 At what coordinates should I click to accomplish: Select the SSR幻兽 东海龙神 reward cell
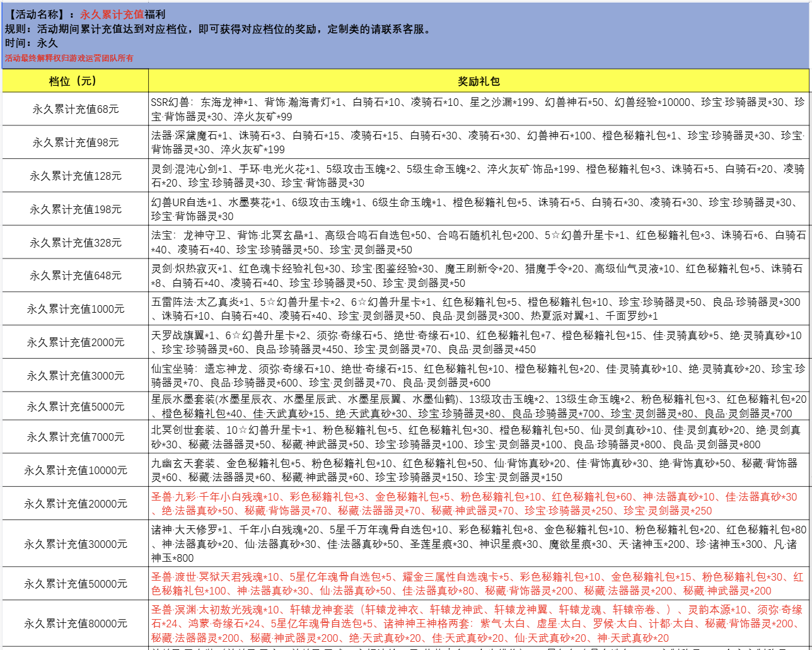[x=479, y=109]
